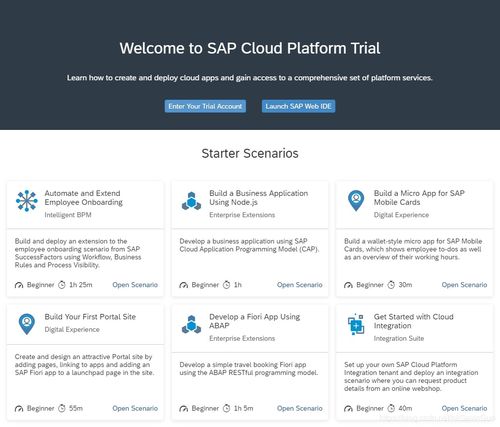Open Scenario for First Portal Site
This screenshot has width=500, height=427.
point(135,408)
